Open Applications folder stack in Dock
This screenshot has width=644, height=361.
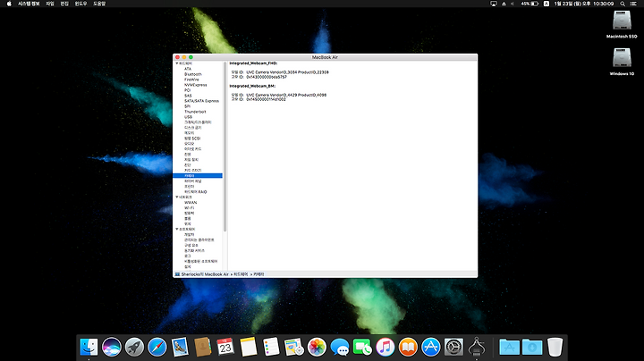[x=509, y=347]
